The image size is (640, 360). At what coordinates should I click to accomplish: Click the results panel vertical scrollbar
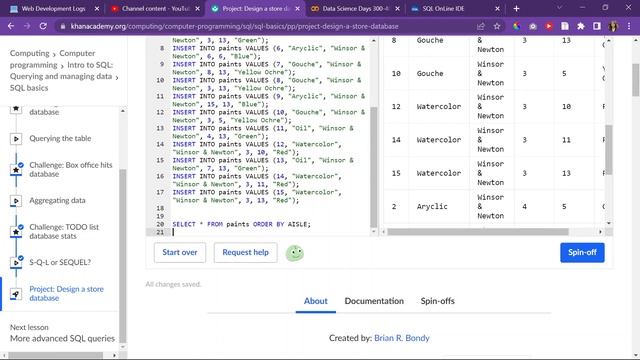click(x=609, y=149)
